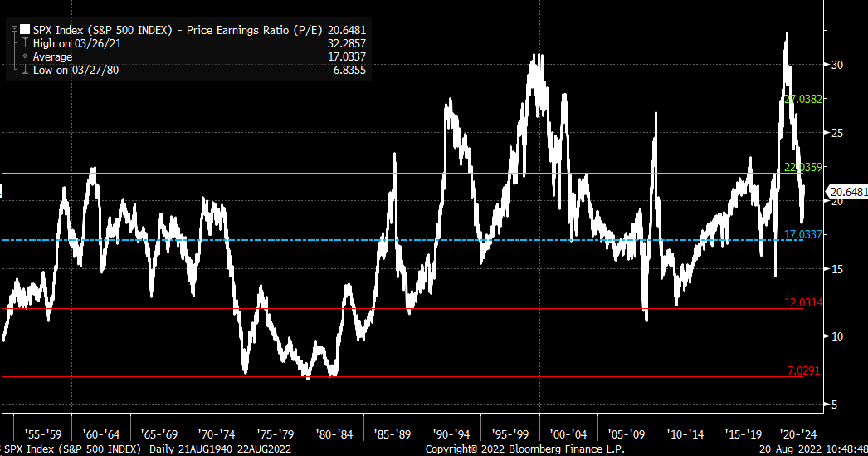
Task: Click the '60-'64 period label on time axis
Action: click(100, 434)
